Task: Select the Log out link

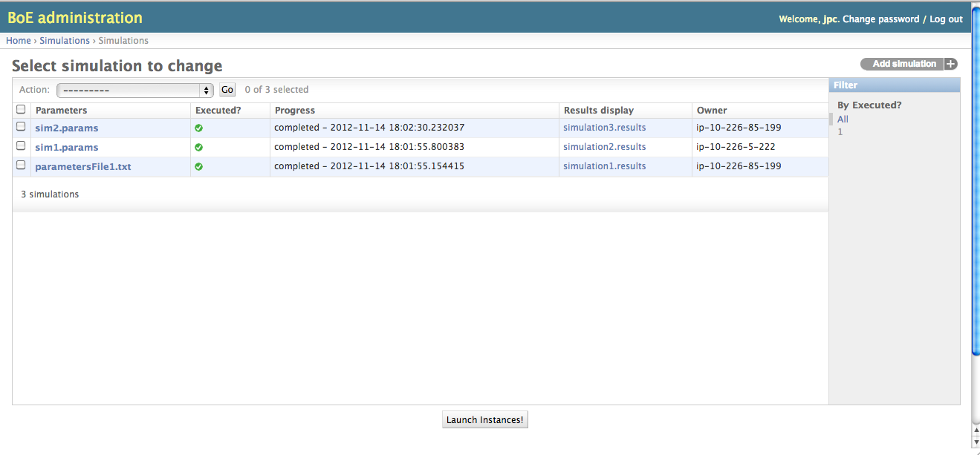Action: tap(945, 19)
